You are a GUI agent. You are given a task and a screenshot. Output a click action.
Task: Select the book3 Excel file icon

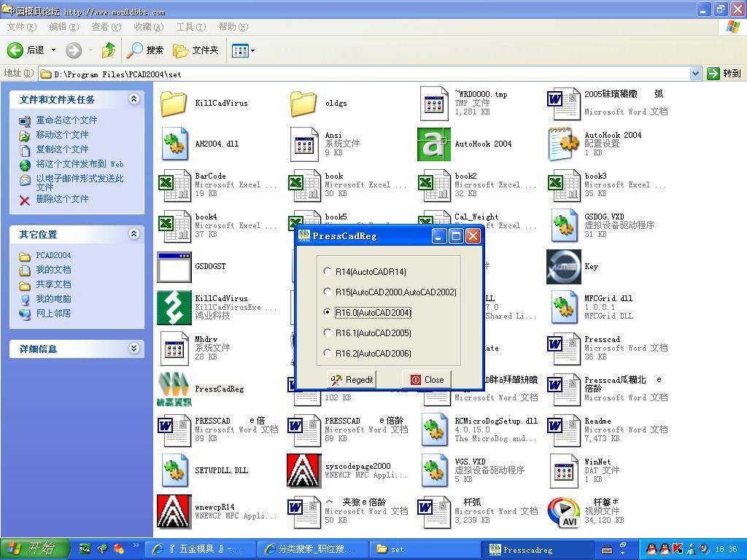tap(564, 184)
